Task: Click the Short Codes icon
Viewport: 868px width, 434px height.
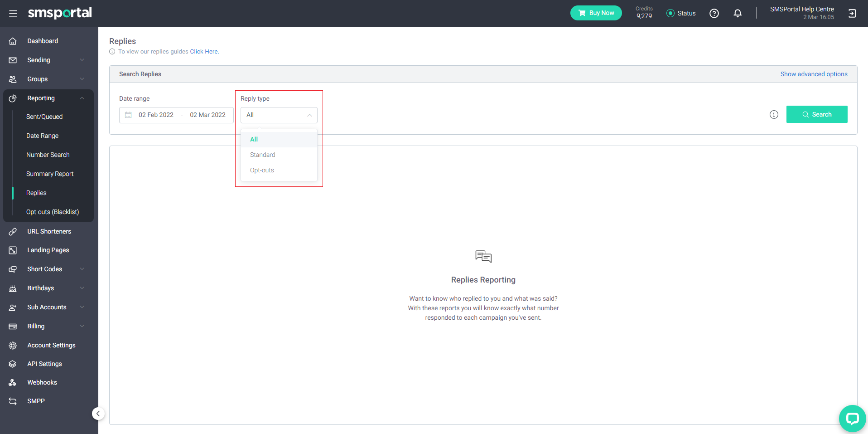Action: [x=13, y=269]
